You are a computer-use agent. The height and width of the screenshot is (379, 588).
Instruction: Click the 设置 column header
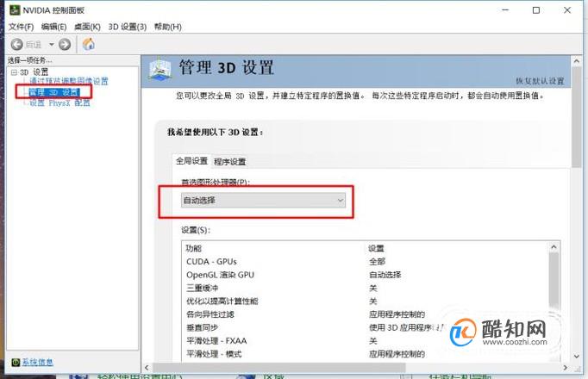376,248
